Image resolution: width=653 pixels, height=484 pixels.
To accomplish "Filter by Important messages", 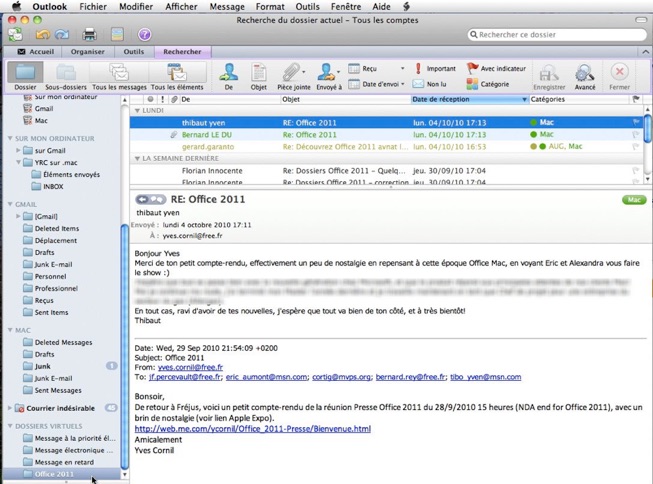I will tap(435, 68).
